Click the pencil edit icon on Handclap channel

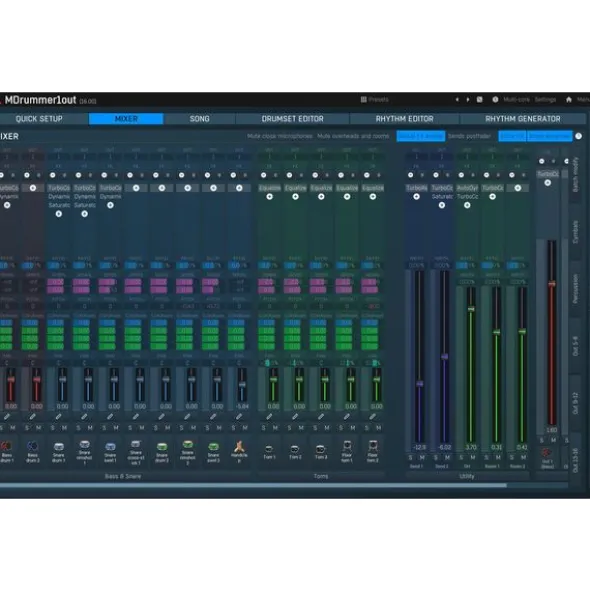coord(239,416)
